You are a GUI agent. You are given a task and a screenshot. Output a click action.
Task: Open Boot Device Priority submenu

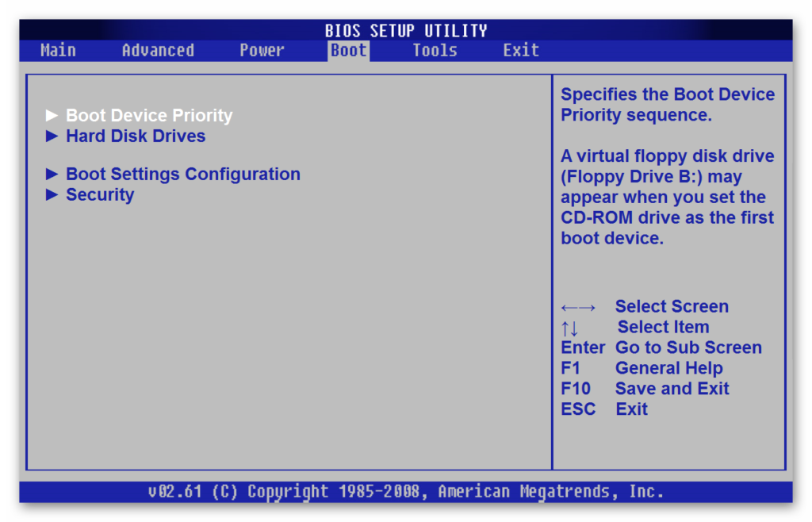149,116
